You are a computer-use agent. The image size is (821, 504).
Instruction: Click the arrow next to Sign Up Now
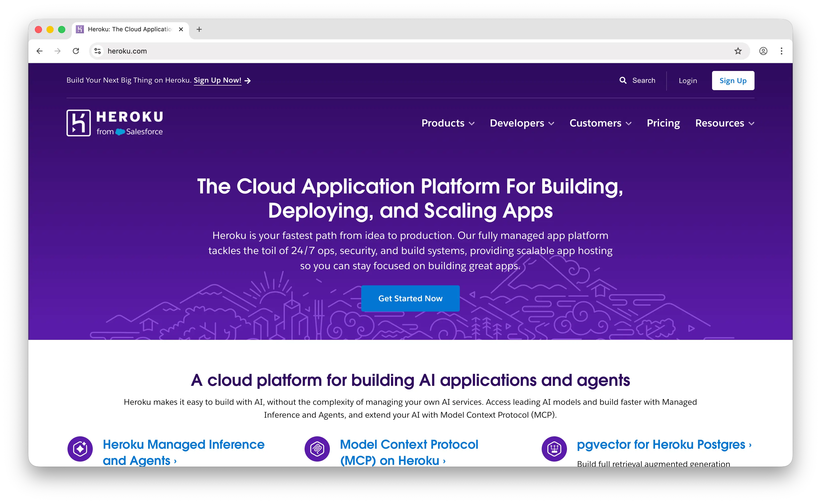tap(247, 80)
